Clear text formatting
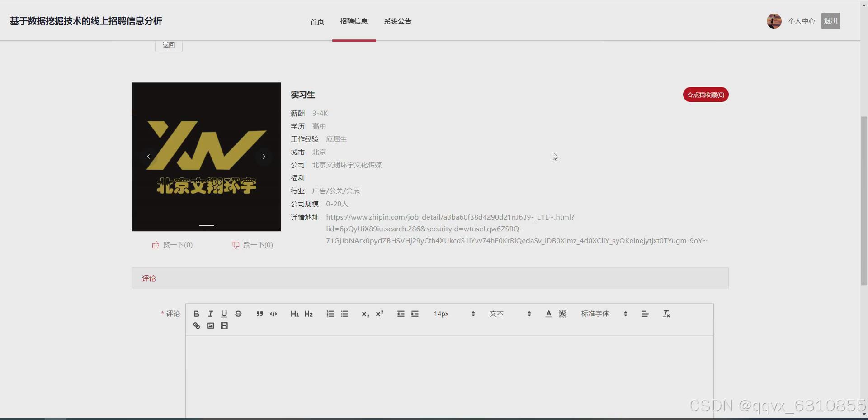Image resolution: width=868 pixels, height=420 pixels. [666, 314]
